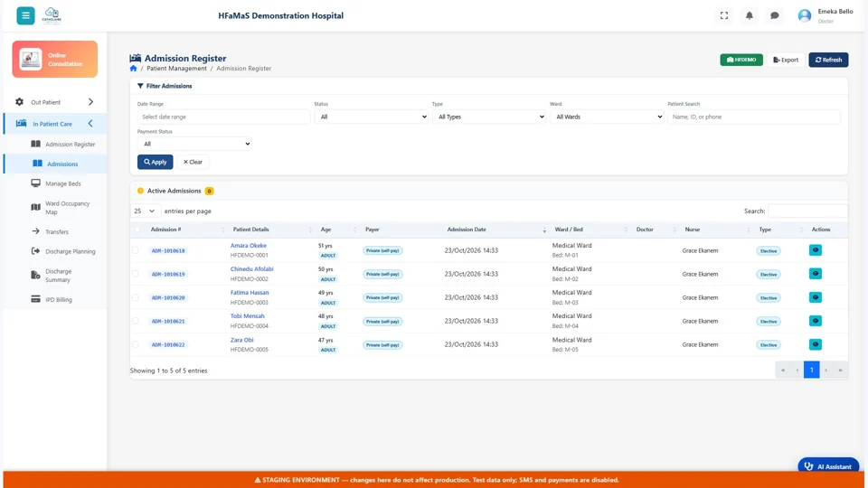Go to previous page pagination arrow
868x488 pixels.
[797, 371]
